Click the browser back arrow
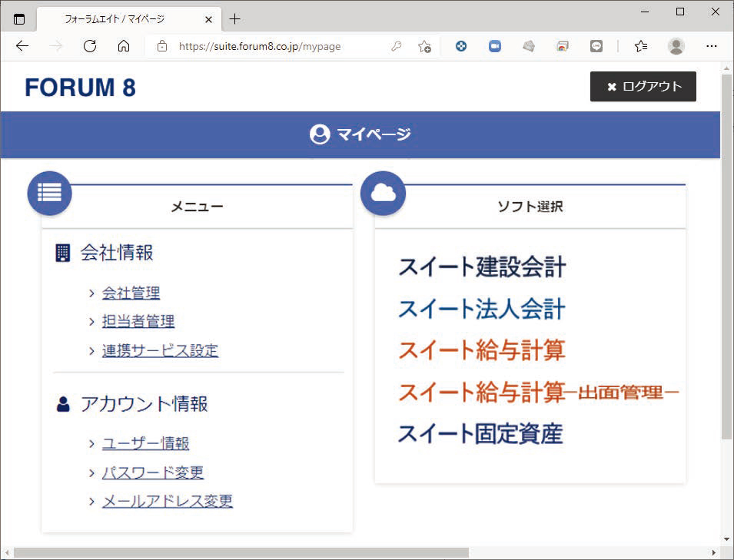 pos(22,46)
